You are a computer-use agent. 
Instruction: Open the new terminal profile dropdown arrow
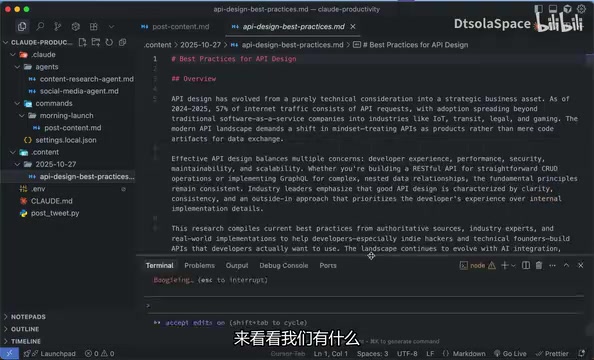coord(513,266)
